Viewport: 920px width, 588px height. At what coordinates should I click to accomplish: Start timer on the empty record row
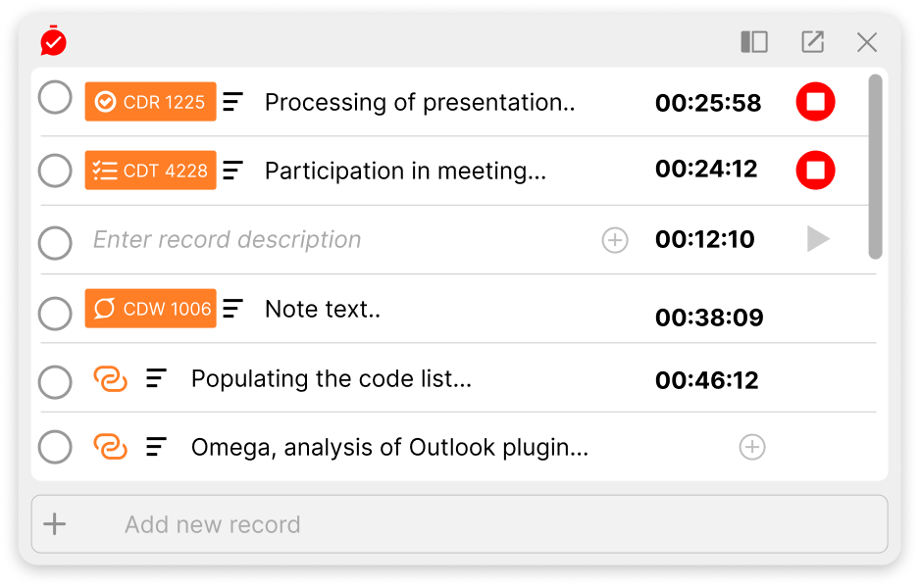pos(818,239)
